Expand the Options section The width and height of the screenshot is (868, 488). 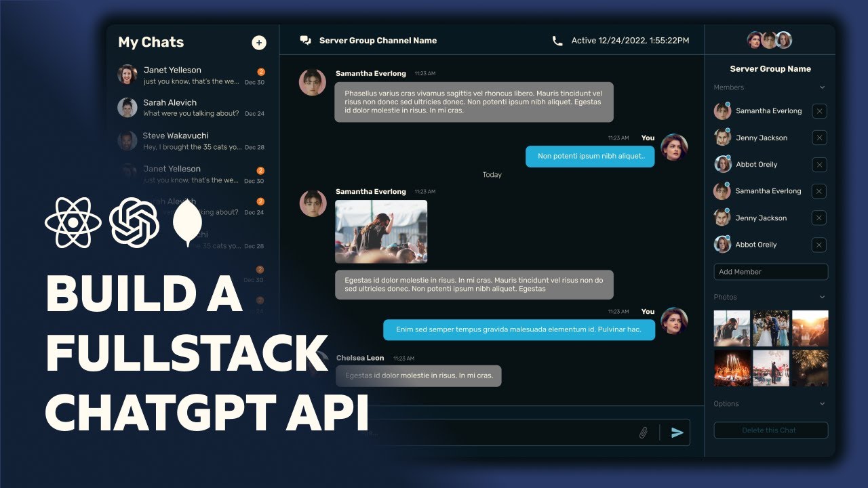[x=822, y=404]
